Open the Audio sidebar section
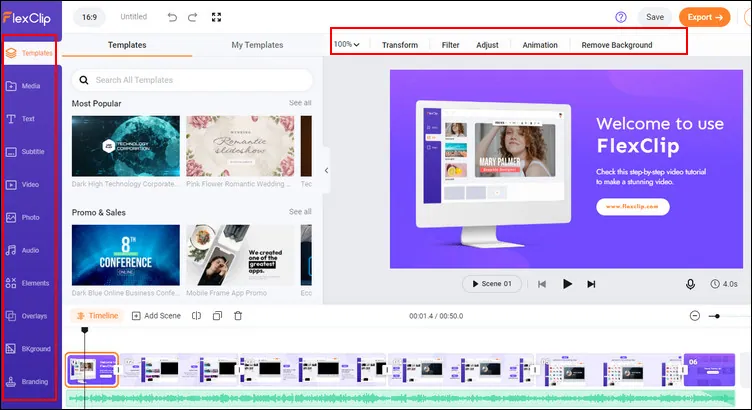Viewport: 752px width, 410px height. pos(23,250)
